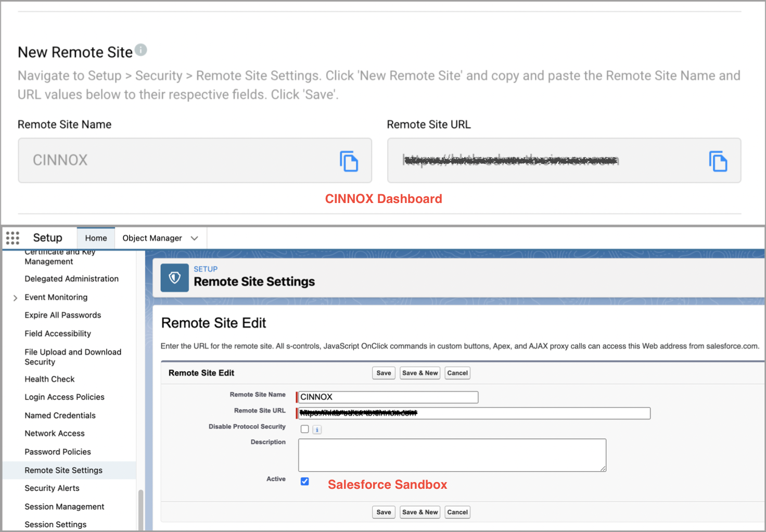This screenshot has width=766, height=532.
Task: Open Certificate and Key Management
Action: point(60,257)
